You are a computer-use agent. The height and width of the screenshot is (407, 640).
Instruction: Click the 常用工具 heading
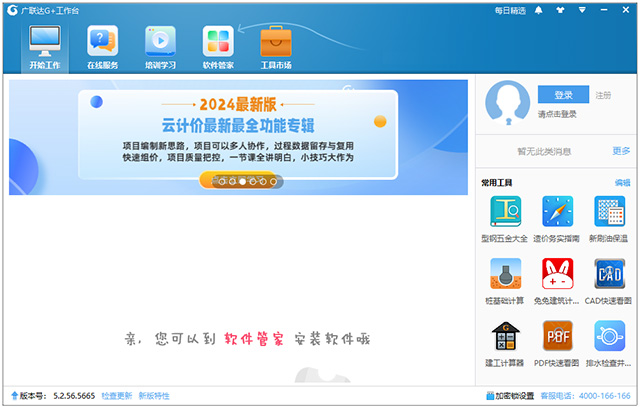coord(497,182)
